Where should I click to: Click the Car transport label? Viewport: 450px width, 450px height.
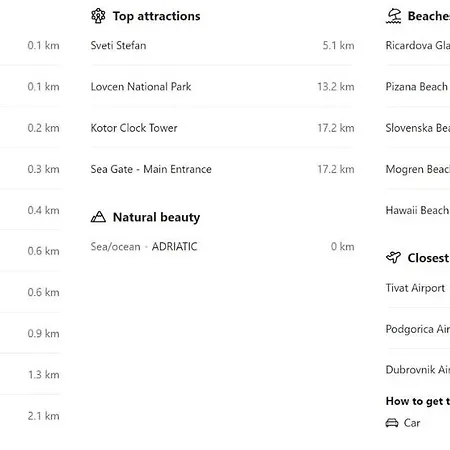[412, 423]
